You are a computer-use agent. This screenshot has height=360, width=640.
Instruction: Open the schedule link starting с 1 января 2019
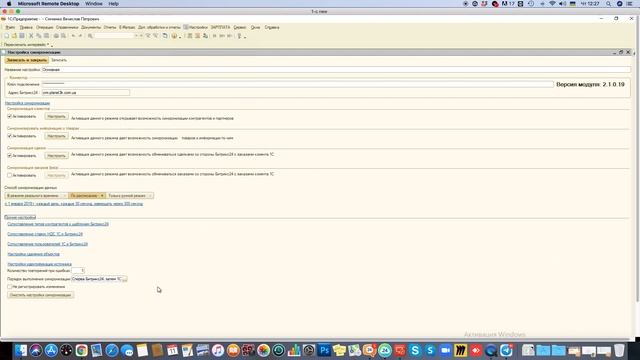coord(74,204)
